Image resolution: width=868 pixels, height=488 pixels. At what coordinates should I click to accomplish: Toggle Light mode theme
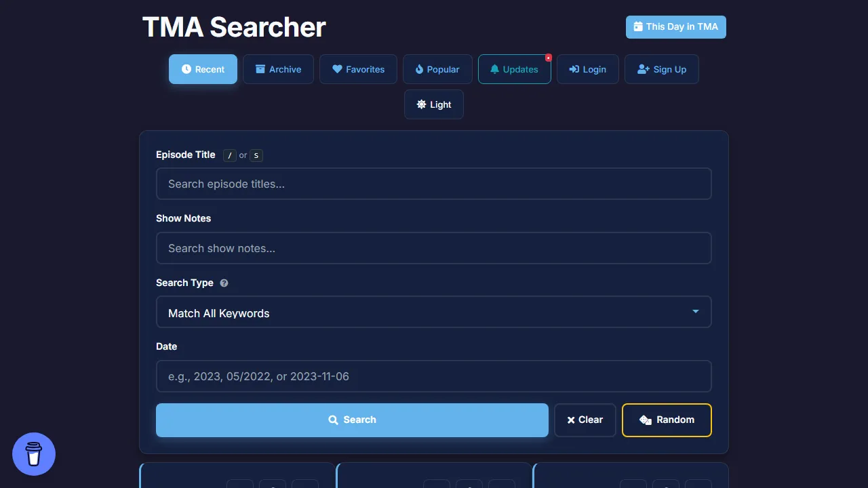pos(433,104)
